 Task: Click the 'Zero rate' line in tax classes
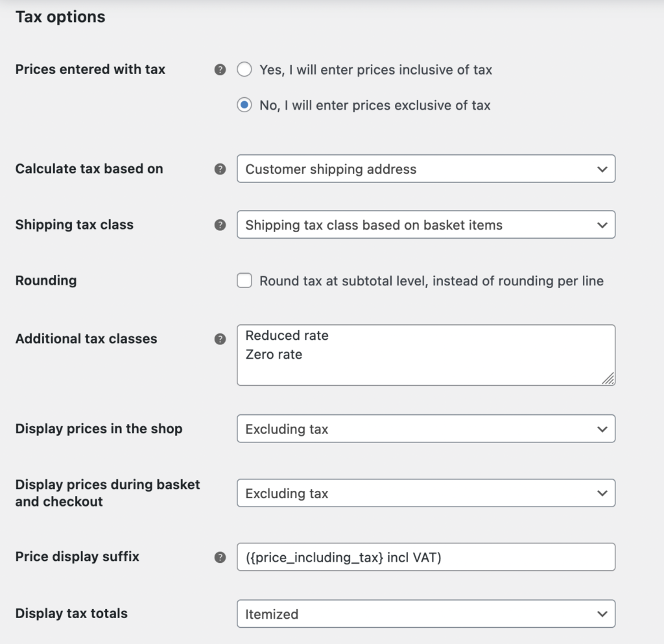click(274, 355)
